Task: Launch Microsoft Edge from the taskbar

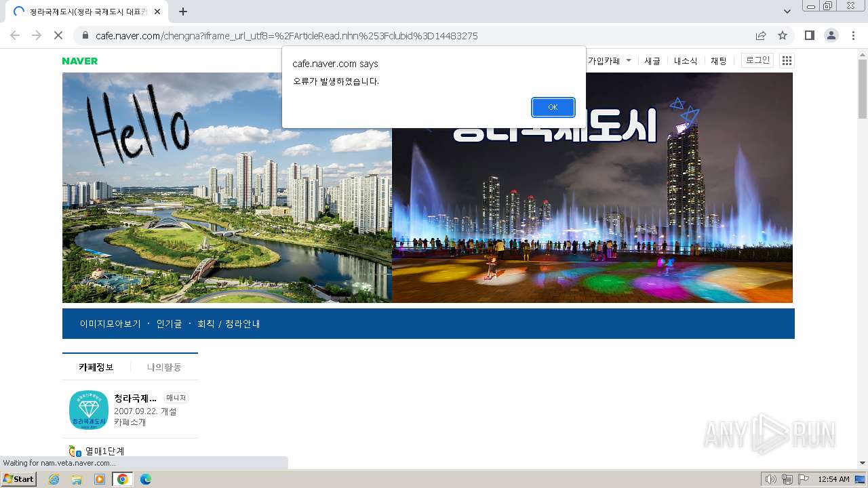Action: (146, 479)
